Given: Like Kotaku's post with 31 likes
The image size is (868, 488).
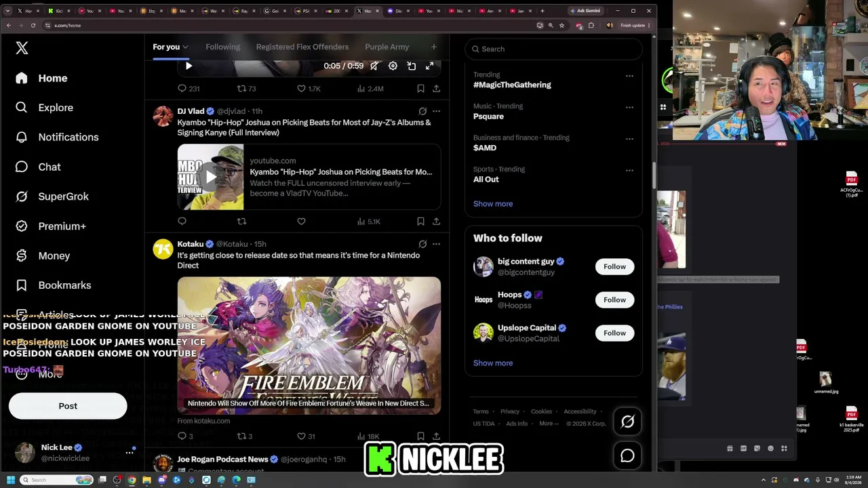Looking at the screenshot, I should pos(306,436).
